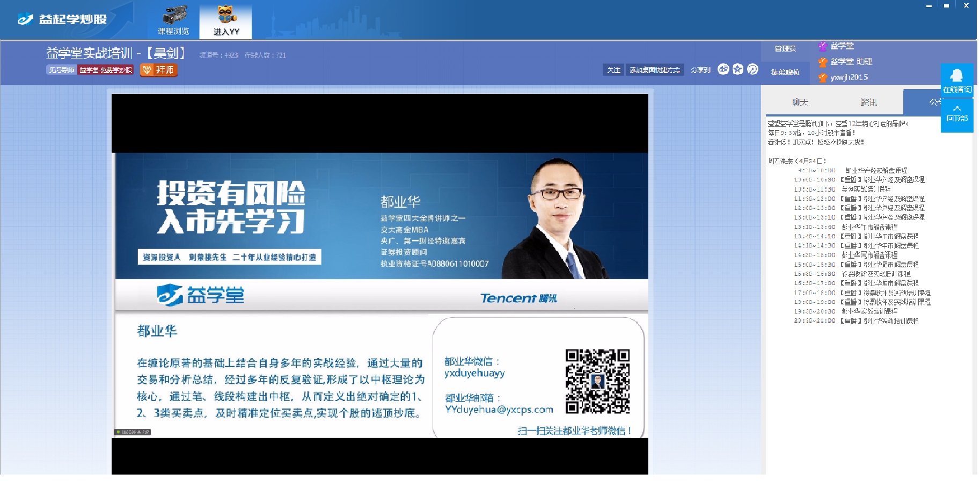This screenshot has width=980, height=481.
Task: Switch to the 聊天 tab
Action: pos(800,102)
